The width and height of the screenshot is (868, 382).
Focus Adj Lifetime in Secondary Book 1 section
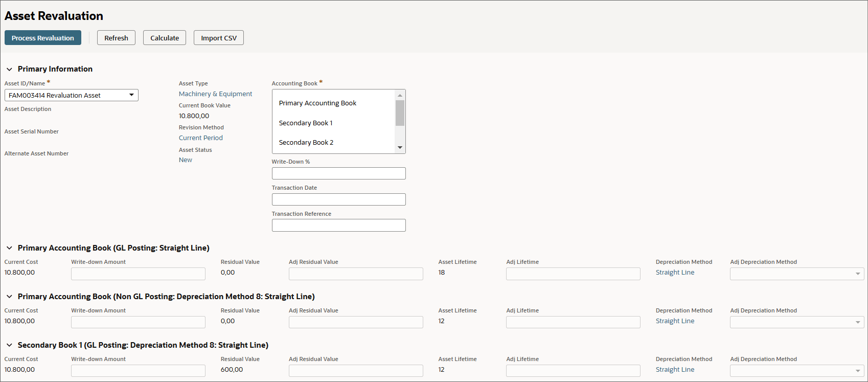[573, 371]
